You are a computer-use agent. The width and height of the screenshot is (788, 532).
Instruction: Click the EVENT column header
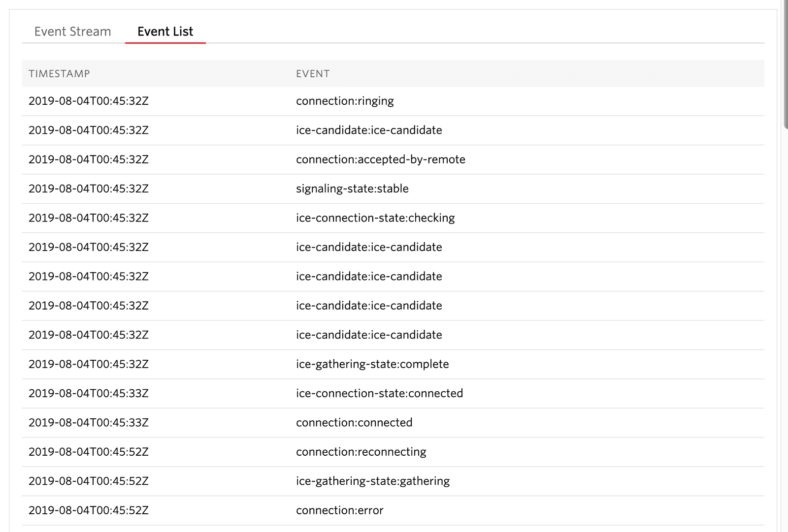pos(313,73)
